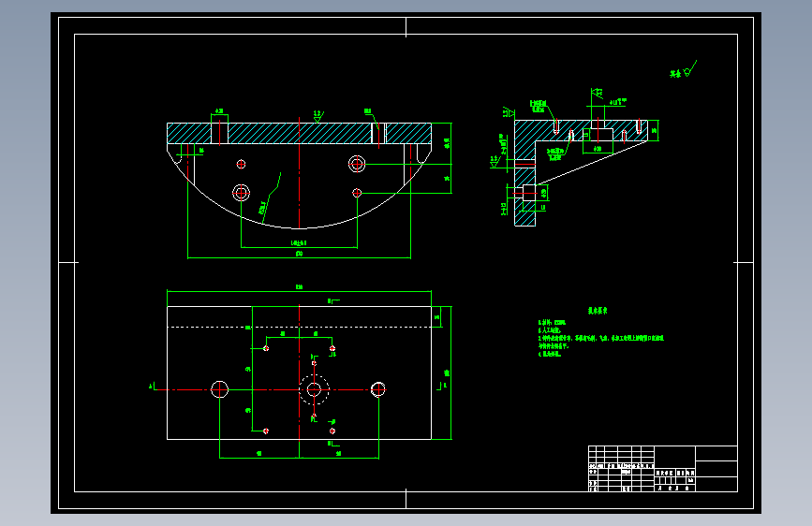The image size is (812, 526).
Task: Select the lower-left counterbored hole in front view
Action: click(x=241, y=193)
